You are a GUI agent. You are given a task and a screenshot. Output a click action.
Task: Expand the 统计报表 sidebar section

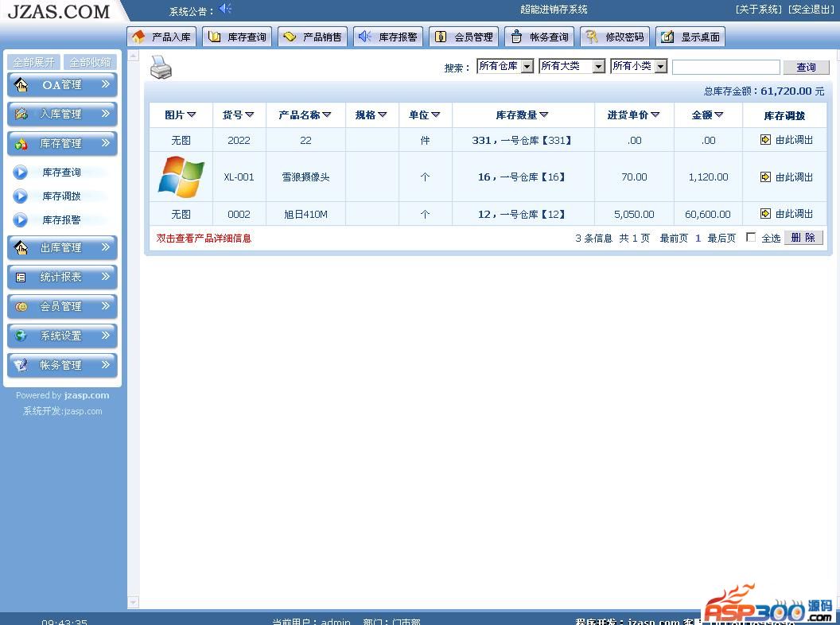pos(62,278)
